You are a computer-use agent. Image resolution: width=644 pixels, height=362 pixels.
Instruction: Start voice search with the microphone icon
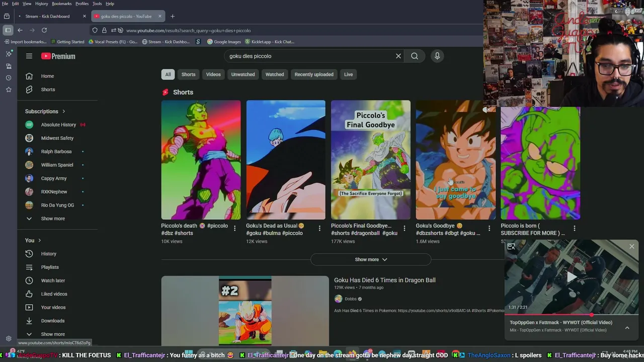click(x=437, y=56)
